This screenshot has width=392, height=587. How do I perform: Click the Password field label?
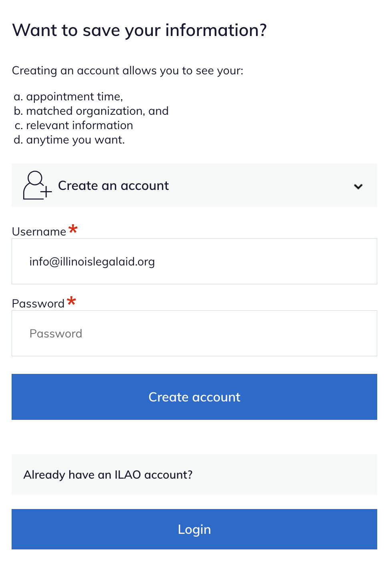pos(38,304)
